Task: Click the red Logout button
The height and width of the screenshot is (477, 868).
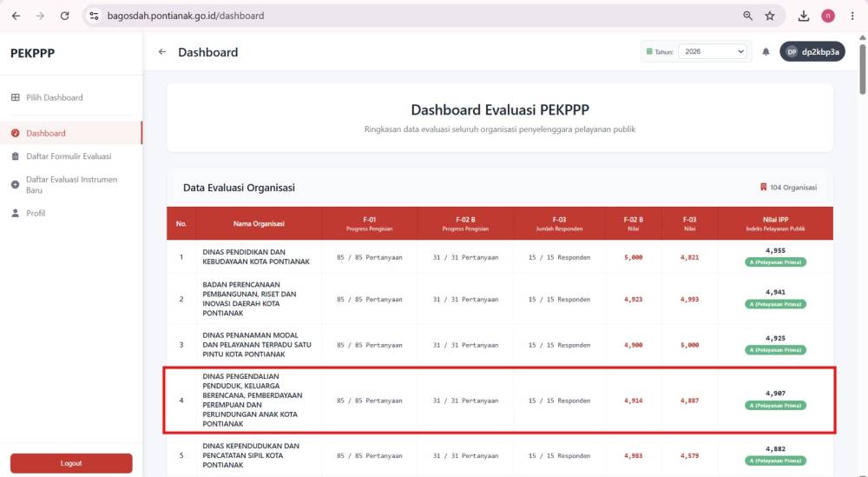Action: pyautogui.click(x=71, y=463)
